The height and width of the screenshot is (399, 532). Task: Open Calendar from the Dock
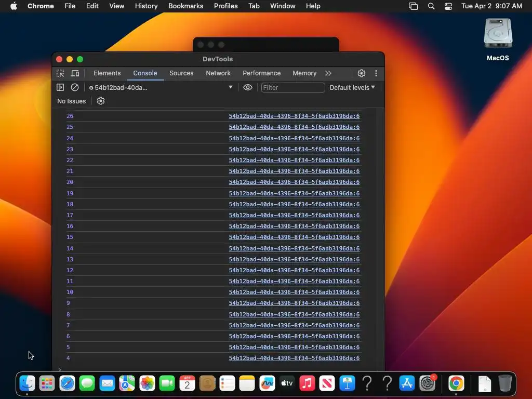[187, 383]
